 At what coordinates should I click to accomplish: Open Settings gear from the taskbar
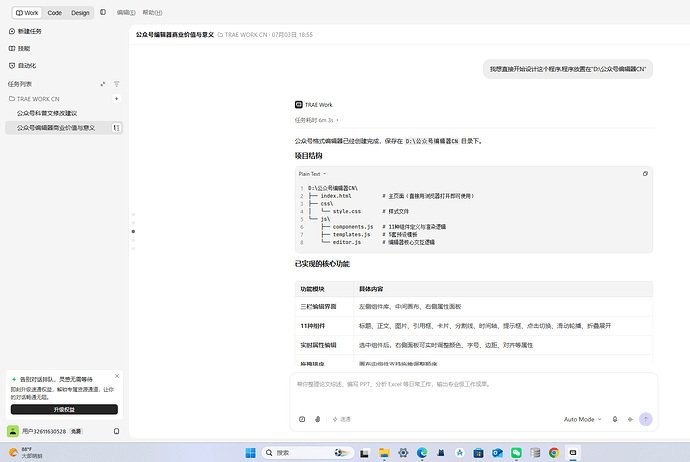click(403, 453)
